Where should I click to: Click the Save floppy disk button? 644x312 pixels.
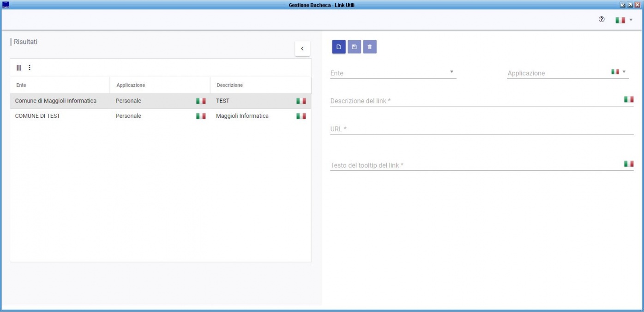(354, 47)
